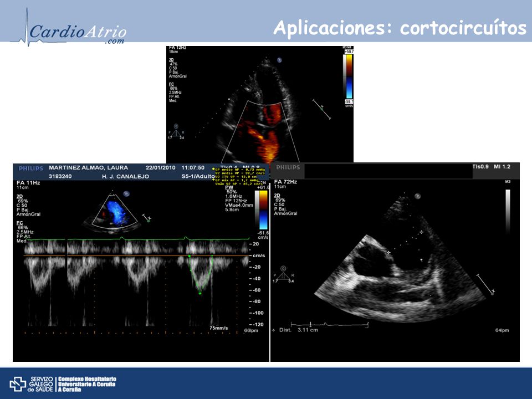Click the yellow 'Vmáx V2 AP' measurement line

pos(238,184)
